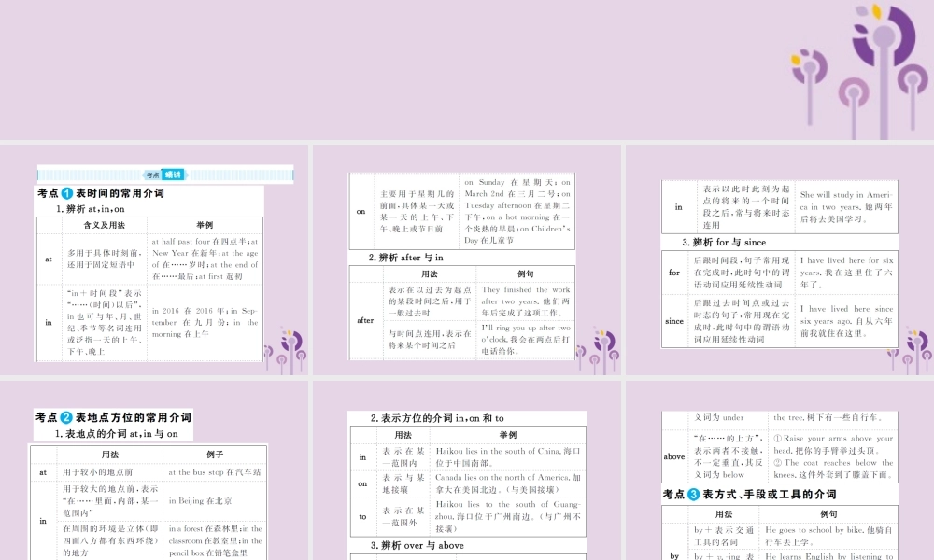The height and width of the screenshot is (560, 934).
Task: Open the slide containing 辨析 after 与 in
Action: click(x=467, y=260)
